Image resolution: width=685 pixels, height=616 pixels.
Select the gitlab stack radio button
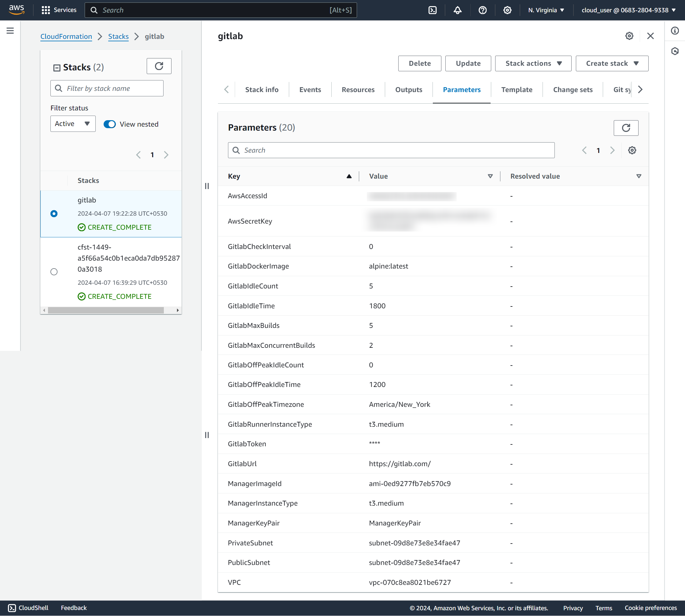click(x=54, y=213)
